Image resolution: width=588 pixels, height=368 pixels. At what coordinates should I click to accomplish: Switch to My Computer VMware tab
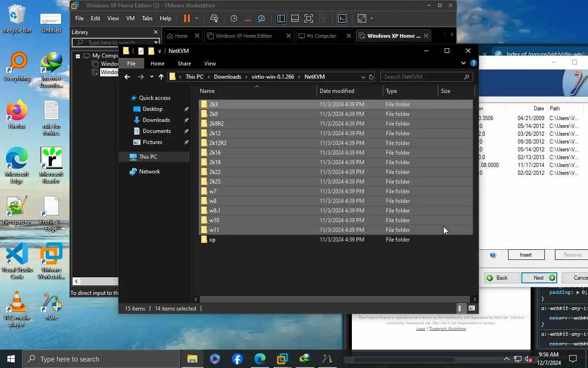pyautogui.click(x=322, y=36)
